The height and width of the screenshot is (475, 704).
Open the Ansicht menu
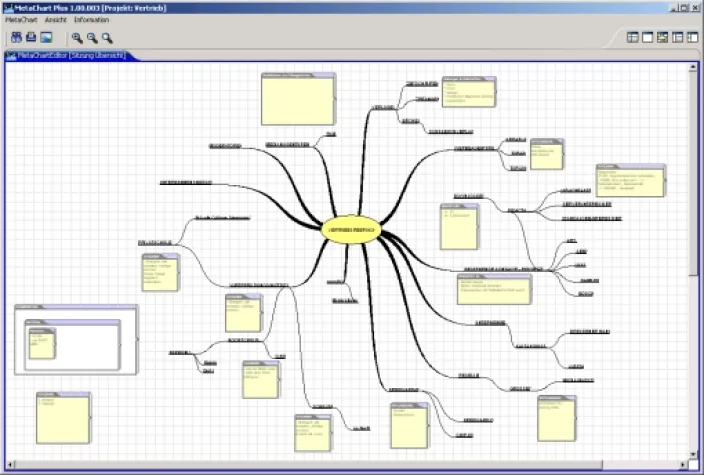click(x=56, y=20)
